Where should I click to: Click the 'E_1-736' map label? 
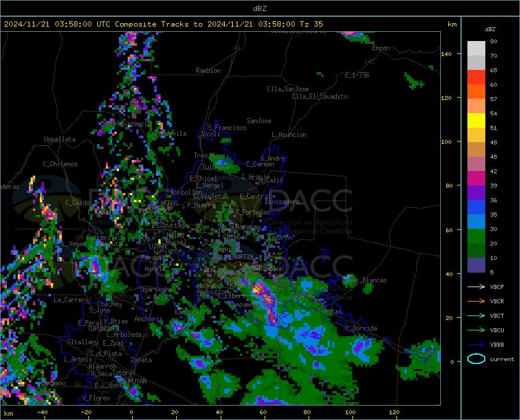pos(357,75)
